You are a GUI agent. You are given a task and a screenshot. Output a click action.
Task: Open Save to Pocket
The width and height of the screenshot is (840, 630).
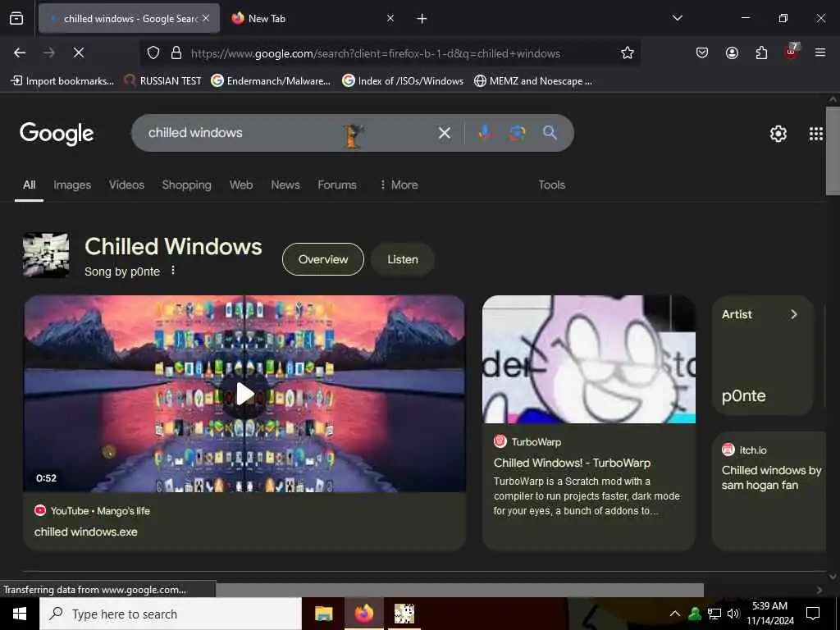(702, 52)
